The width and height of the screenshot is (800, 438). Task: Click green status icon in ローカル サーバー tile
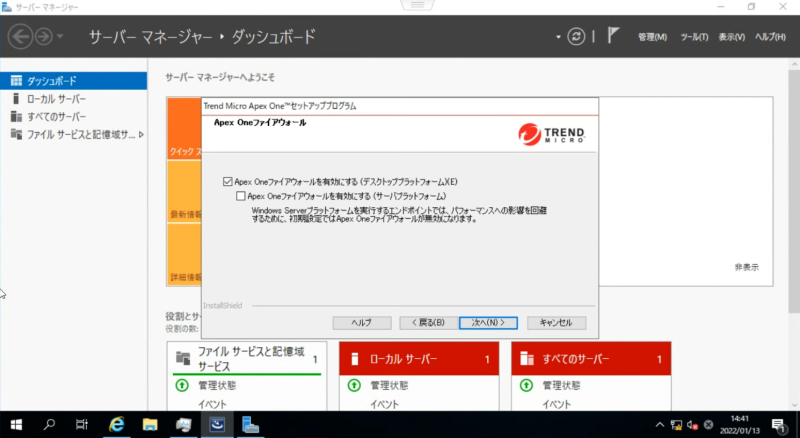pyautogui.click(x=354, y=385)
